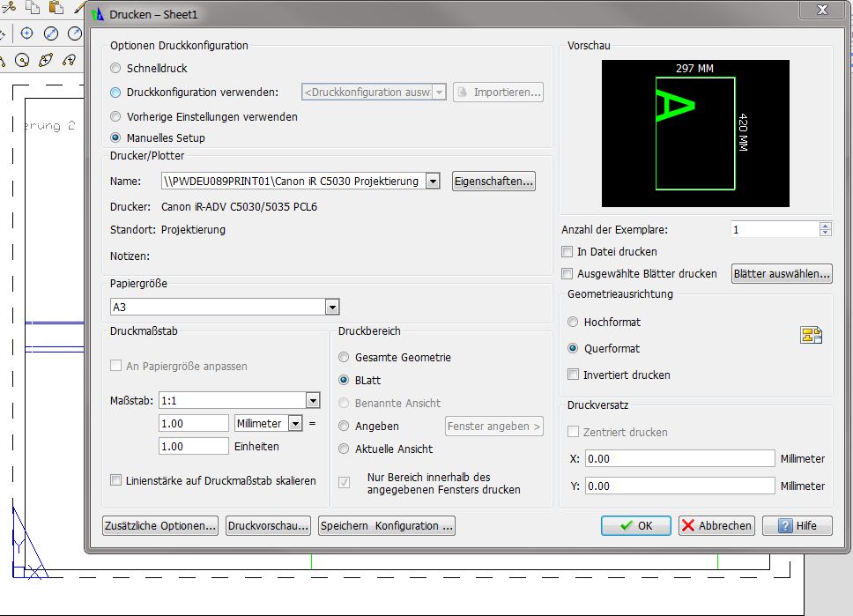Viewport: 853px width, 616px height.
Task: Switch to Hochformat orientation
Action: click(573, 322)
